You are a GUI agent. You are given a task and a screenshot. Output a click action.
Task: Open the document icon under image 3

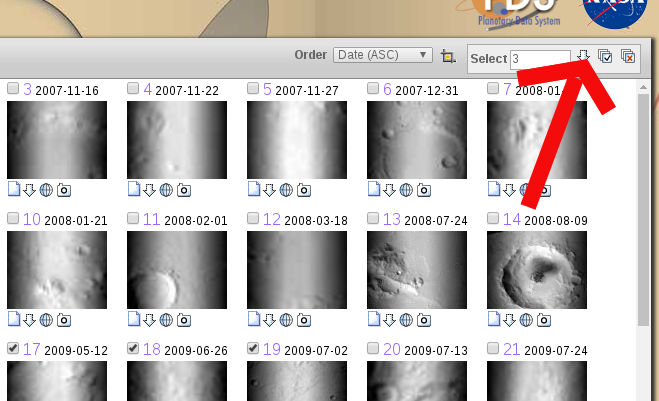(14, 189)
